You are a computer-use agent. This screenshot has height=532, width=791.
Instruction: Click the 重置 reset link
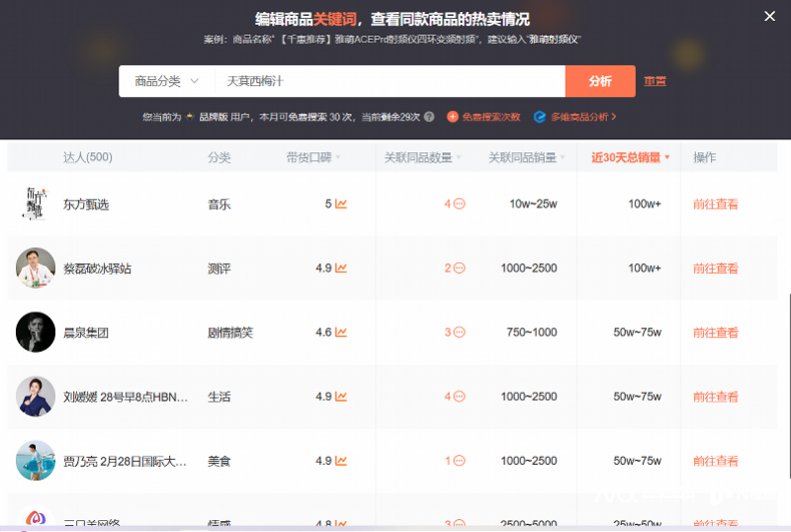point(655,81)
